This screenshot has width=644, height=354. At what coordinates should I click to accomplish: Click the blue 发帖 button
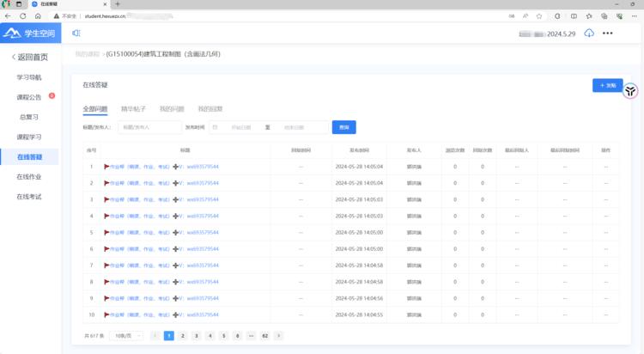click(x=607, y=86)
